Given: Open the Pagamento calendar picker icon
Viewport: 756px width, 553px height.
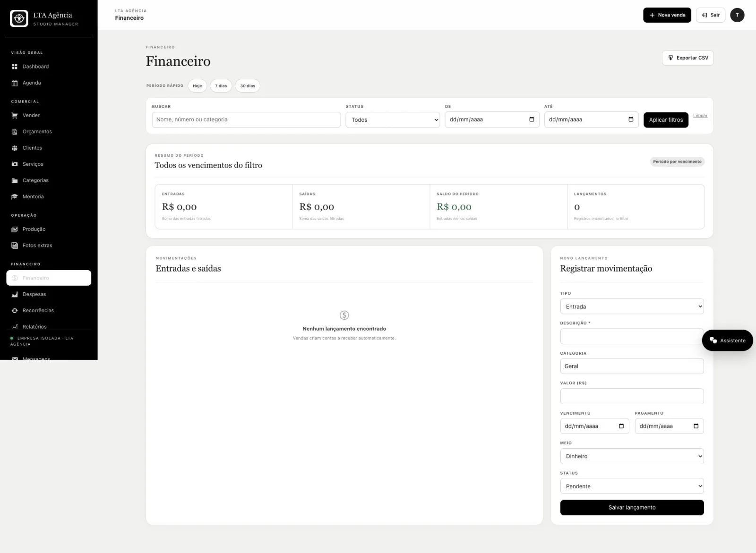Looking at the screenshot, I should 696,426.
